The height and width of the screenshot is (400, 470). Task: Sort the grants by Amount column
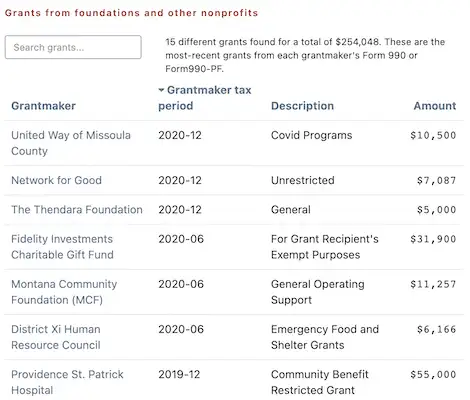pyautogui.click(x=435, y=106)
